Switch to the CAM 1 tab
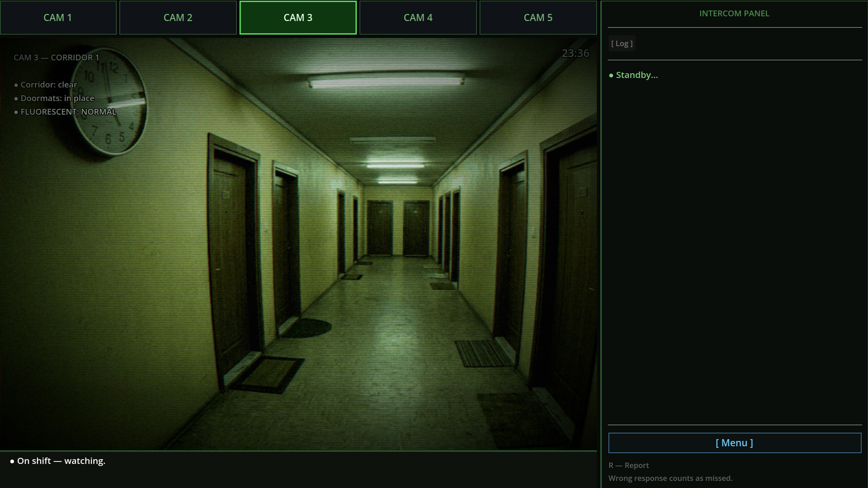868x488 pixels. (58, 18)
